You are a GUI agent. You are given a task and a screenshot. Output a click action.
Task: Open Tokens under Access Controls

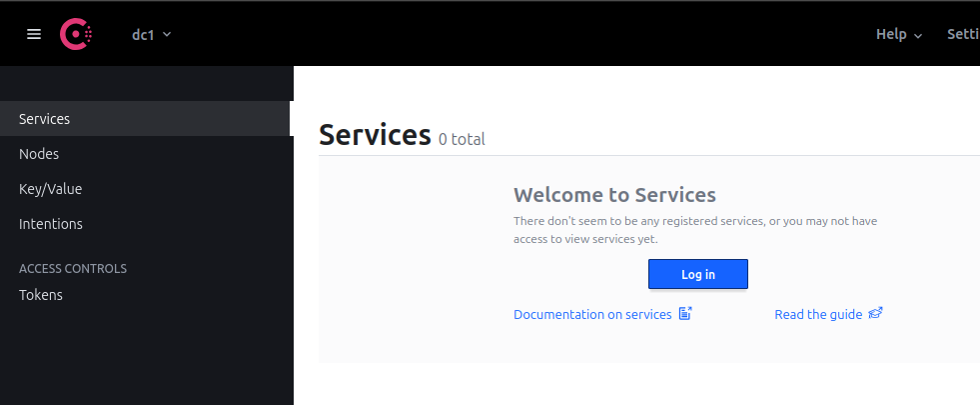pyautogui.click(x=146, y=295)
